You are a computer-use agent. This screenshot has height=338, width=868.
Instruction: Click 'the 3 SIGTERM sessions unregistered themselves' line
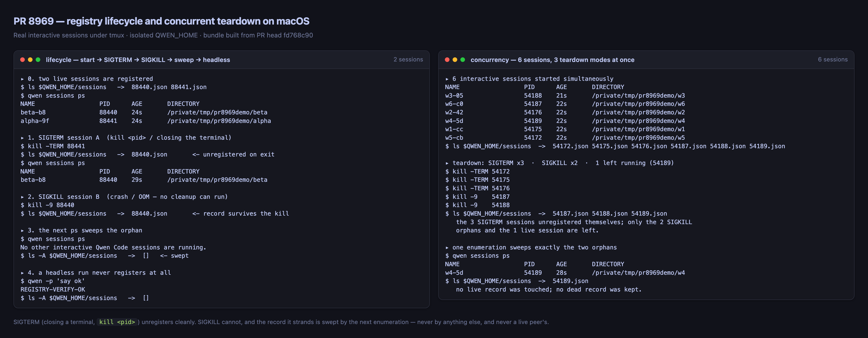click(x=574, y=222)
